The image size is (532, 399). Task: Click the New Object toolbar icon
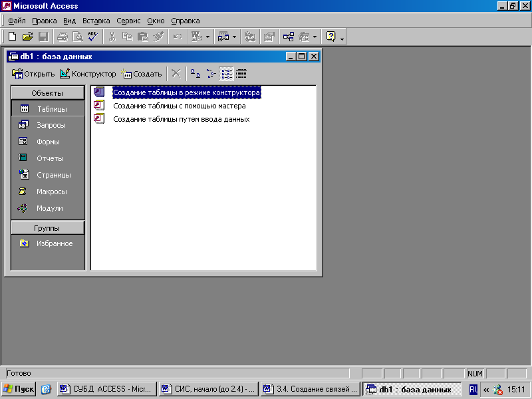click(304, 37)
